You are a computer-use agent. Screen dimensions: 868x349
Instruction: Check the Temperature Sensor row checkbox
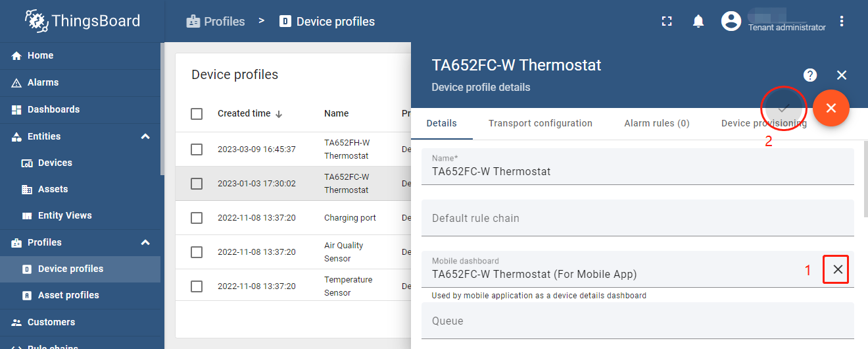(197, 286)
